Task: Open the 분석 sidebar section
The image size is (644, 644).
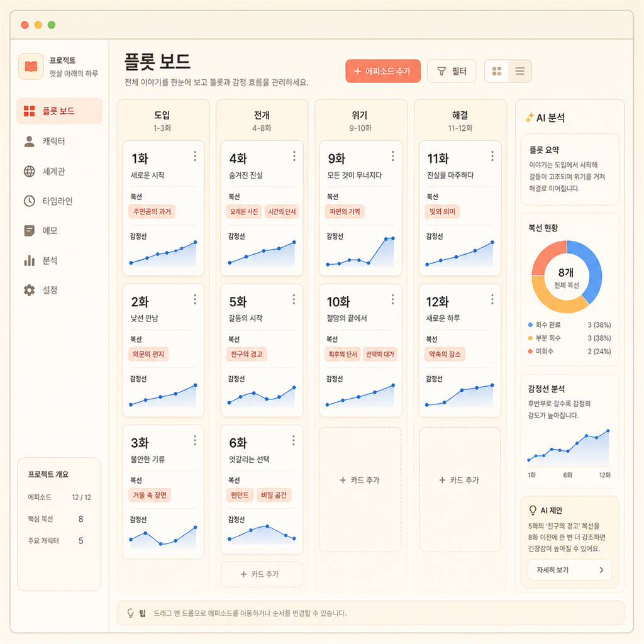Action: (41, 260)
